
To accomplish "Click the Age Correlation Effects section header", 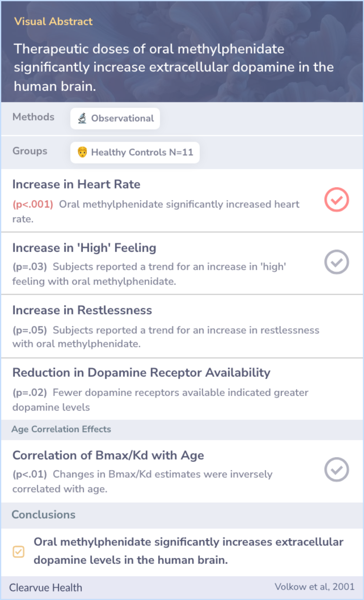I will pos(61,429).
